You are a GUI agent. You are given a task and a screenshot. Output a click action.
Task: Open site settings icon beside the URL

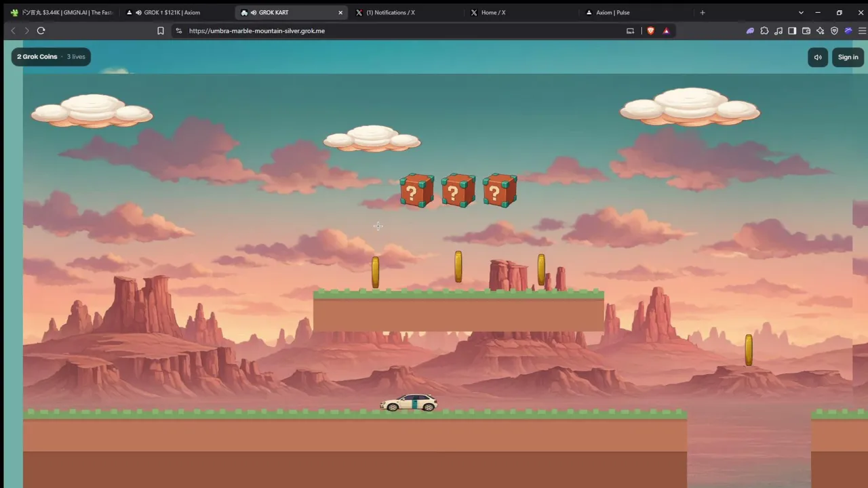tap(179, 30)
